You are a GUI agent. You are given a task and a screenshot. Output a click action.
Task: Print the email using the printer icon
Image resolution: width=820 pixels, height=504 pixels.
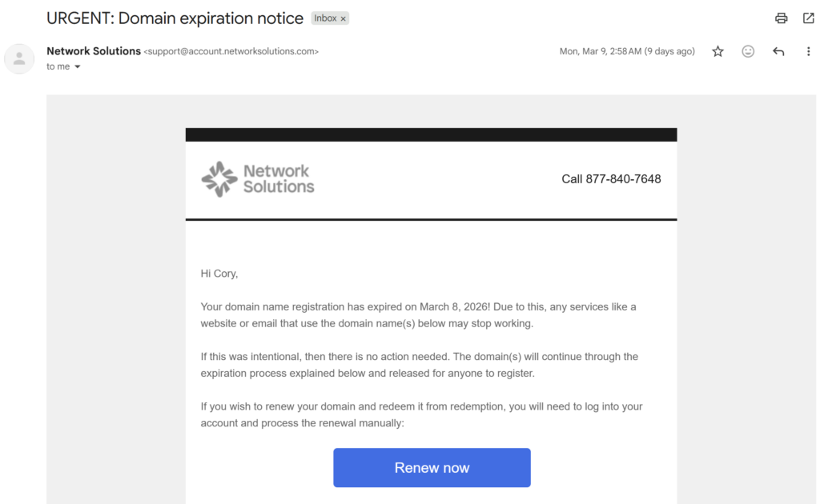pos(781,18)
